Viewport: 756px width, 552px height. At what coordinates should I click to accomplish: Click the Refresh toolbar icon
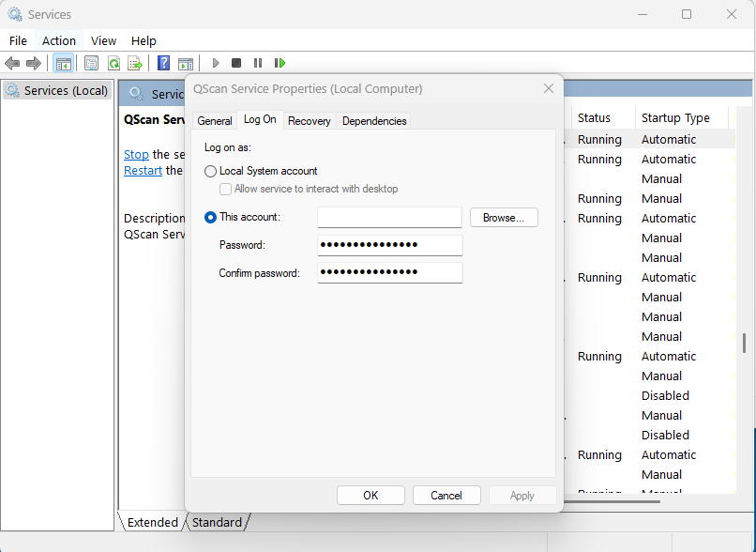tap(113, 63)
